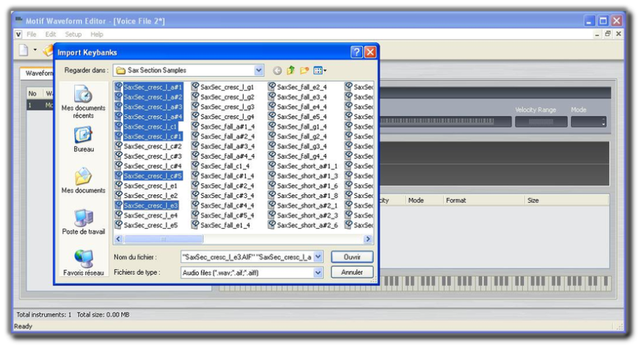This screenshot has height=351, width=644.
Task: Click the Mode column header
Action: coord(424,200)
